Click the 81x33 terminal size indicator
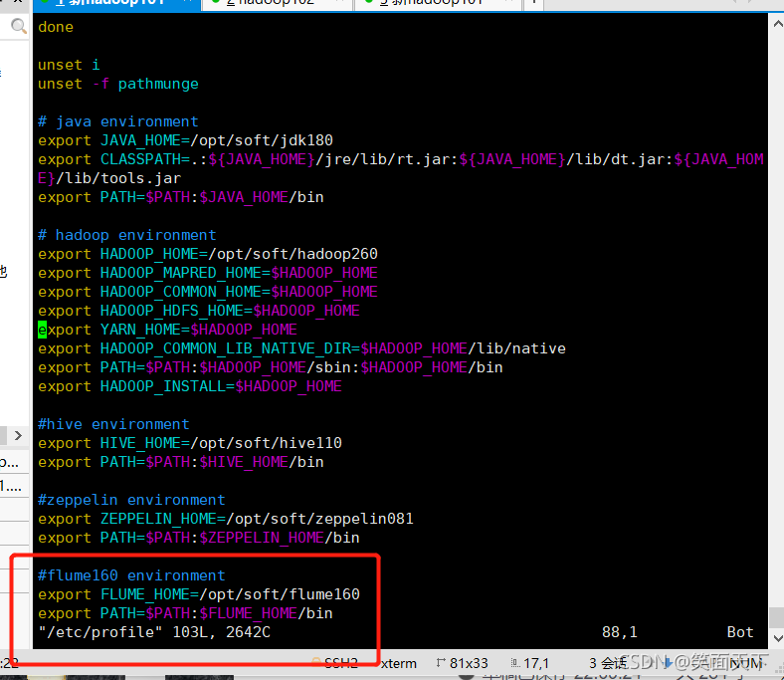 [462, 663]
